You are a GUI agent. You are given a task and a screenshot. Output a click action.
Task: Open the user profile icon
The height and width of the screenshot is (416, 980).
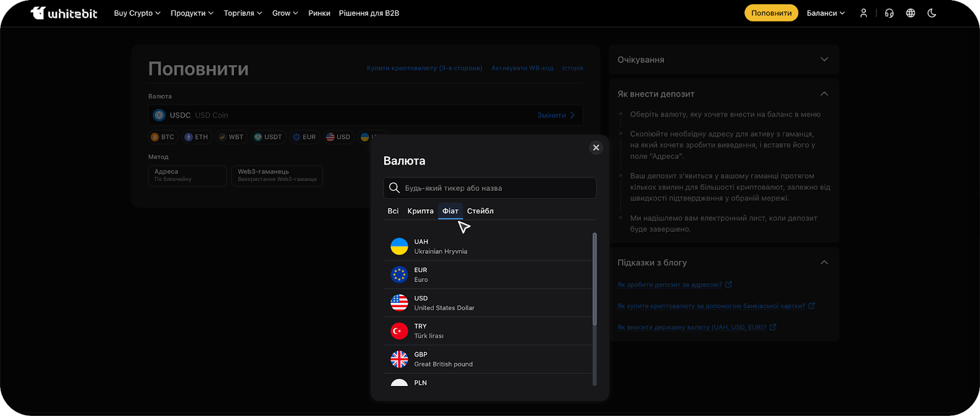(x=864, y=13)
